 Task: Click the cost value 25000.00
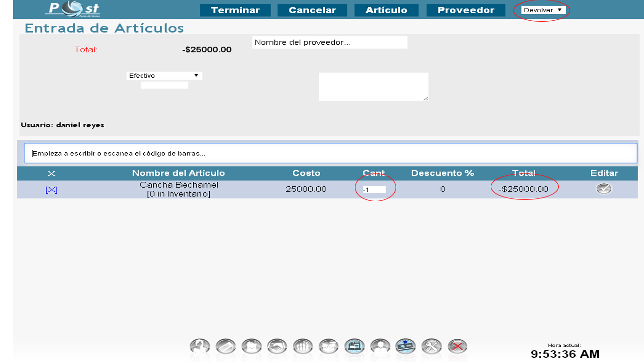point(306,189)
